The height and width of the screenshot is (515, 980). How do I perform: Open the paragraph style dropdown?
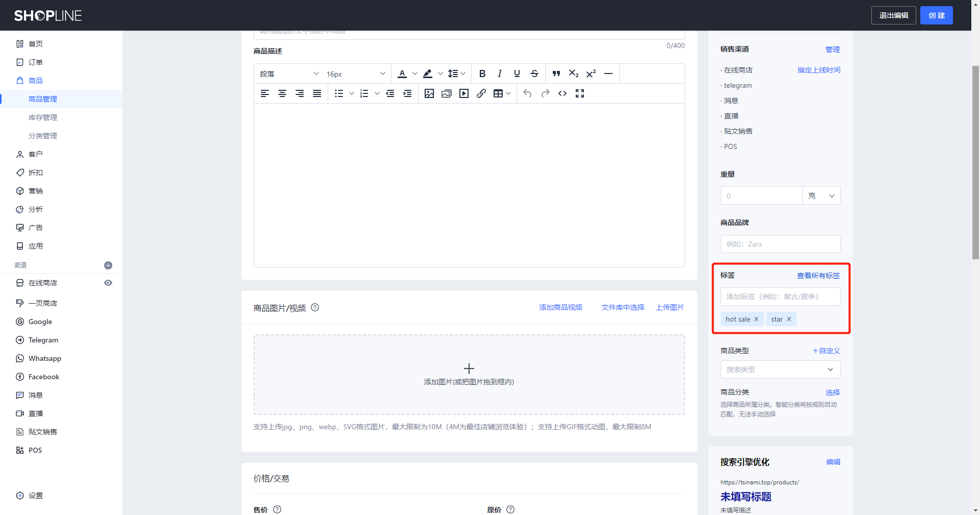tap(289, 74)
